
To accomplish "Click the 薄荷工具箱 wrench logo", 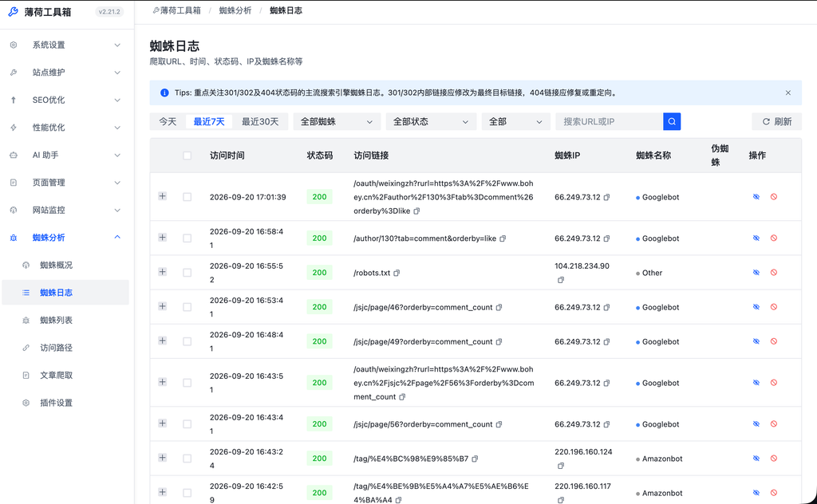I will click(x=14, y=11).
